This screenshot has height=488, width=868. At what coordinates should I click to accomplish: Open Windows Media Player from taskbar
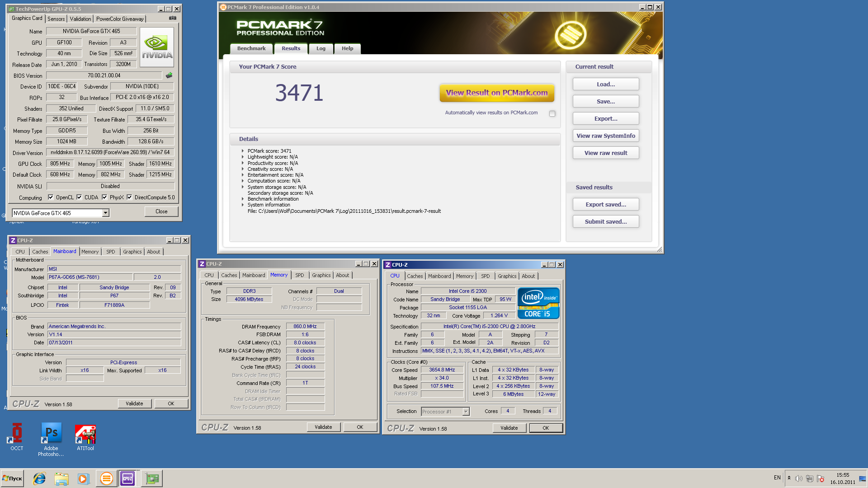coord(83,478)
